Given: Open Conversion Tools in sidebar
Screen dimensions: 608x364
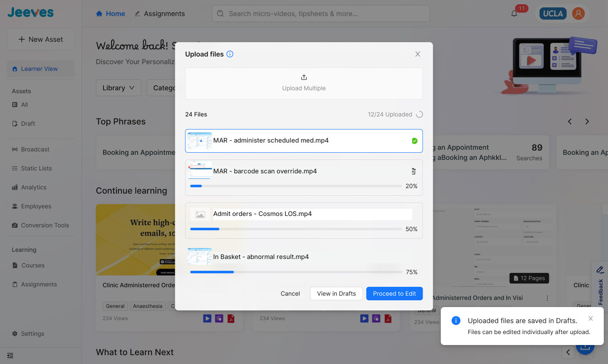Looking at the screenshot, I should (x=41, y=225).
